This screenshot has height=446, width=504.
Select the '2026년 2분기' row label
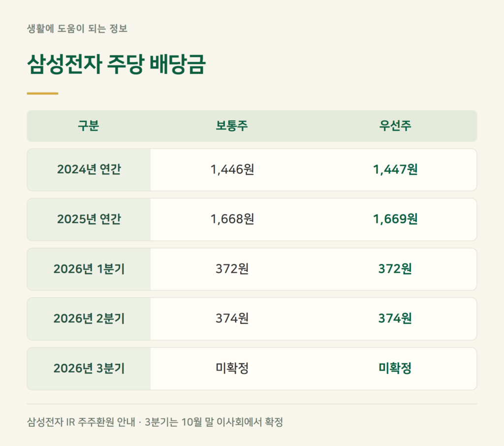[89, 319]
